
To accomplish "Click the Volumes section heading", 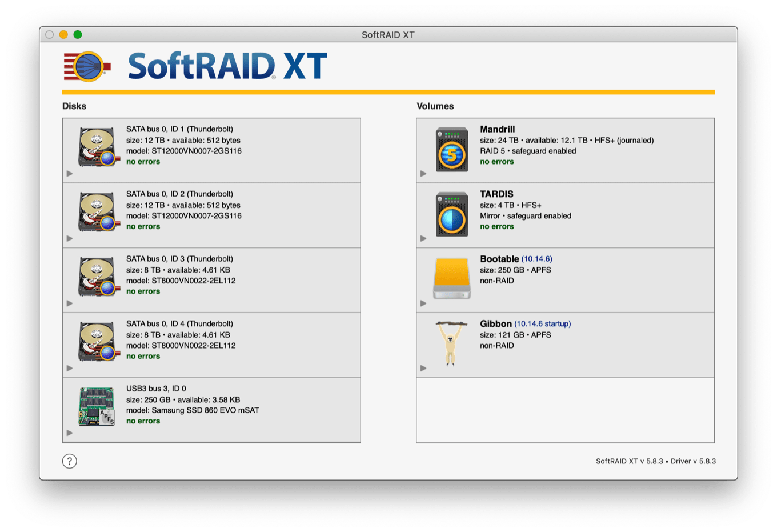I will (x=435, y=106).
